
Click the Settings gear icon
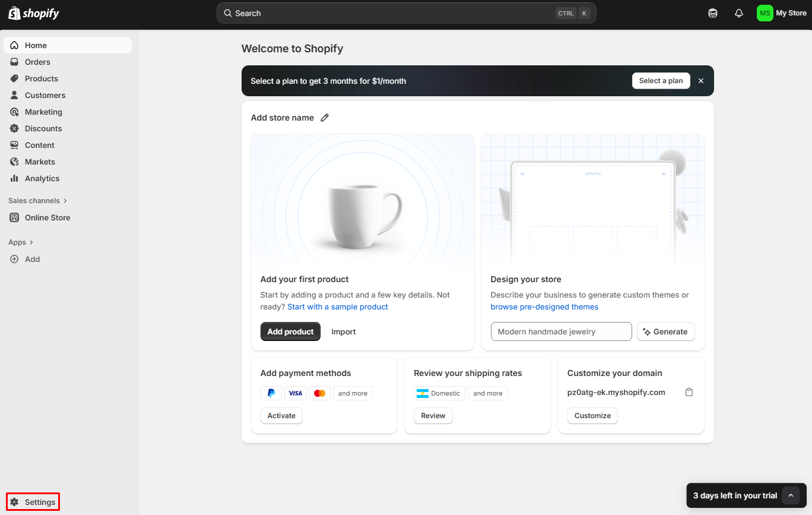14,502
